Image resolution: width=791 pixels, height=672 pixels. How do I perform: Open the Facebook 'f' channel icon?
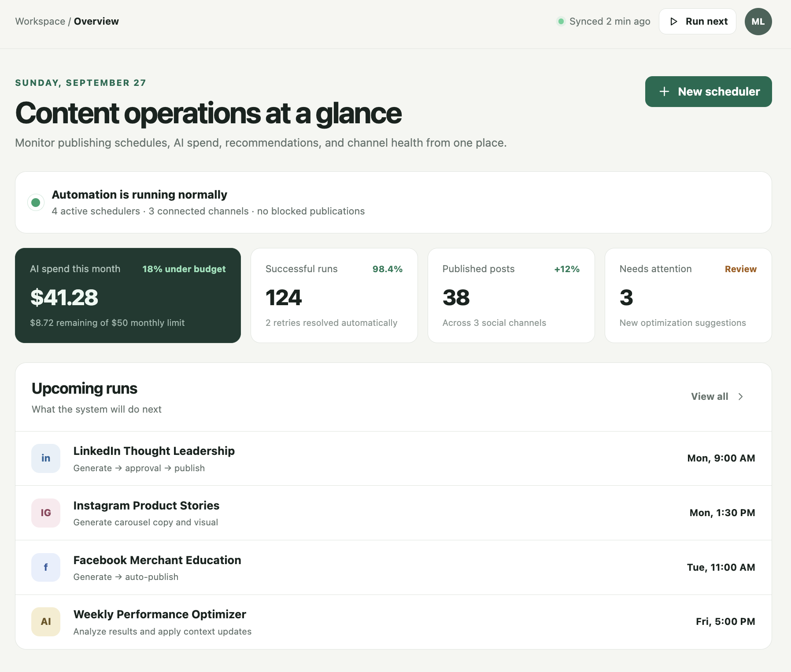point(46,568)
